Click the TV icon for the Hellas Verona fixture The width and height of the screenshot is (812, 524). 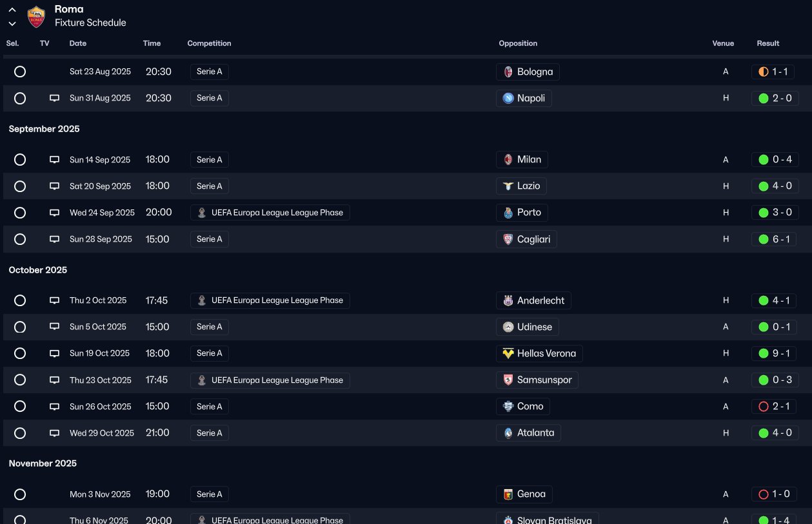tap(54, 353)
